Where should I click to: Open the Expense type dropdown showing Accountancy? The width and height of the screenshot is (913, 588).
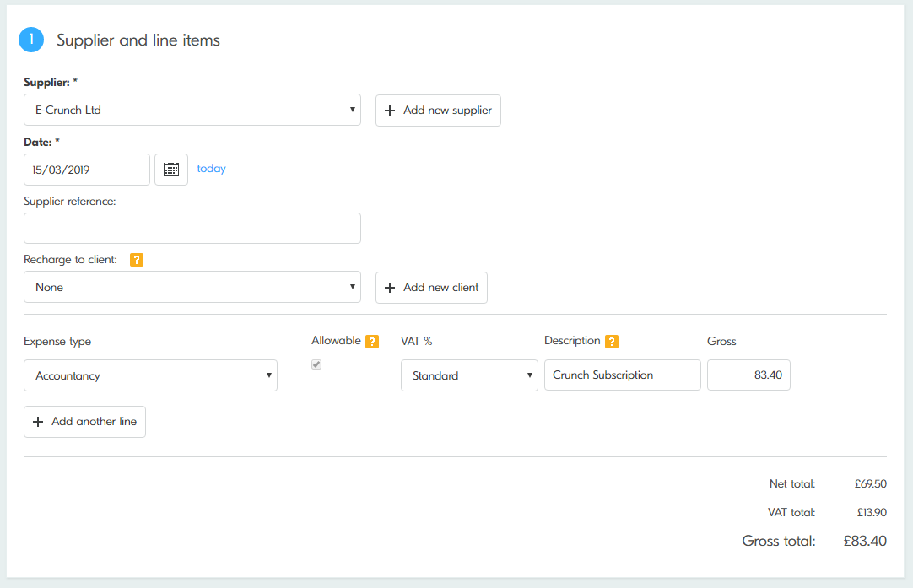150,375
